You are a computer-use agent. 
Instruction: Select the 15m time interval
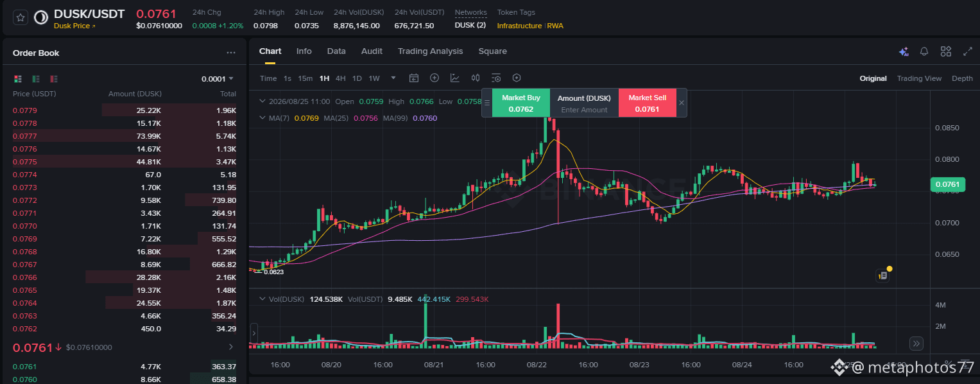pos(305,78)
